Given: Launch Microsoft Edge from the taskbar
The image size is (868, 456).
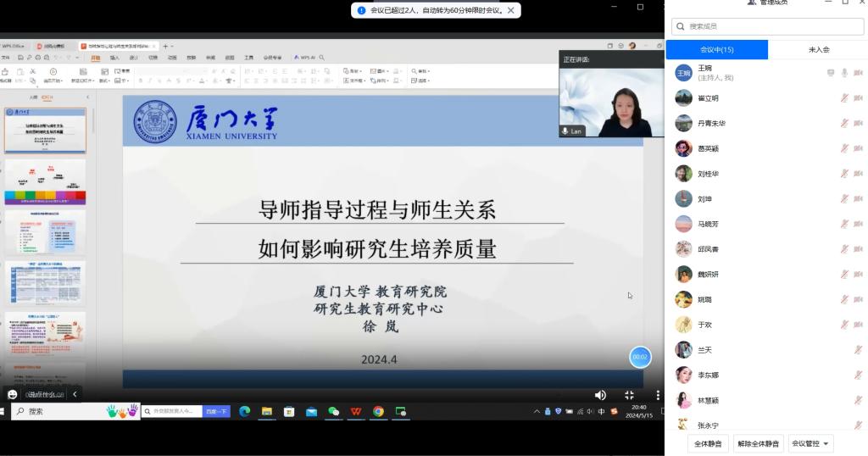Looking at the screenshot, I should [x=244, y=411].
